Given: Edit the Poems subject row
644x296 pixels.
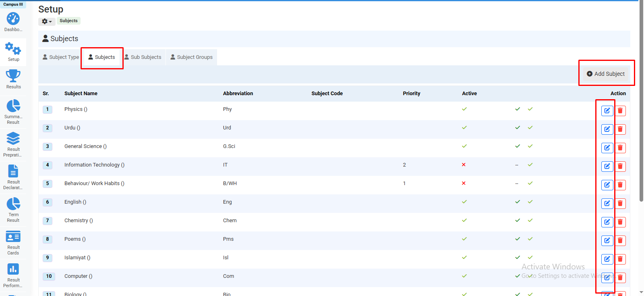Looking at the screenshot, I should point(607,240).
